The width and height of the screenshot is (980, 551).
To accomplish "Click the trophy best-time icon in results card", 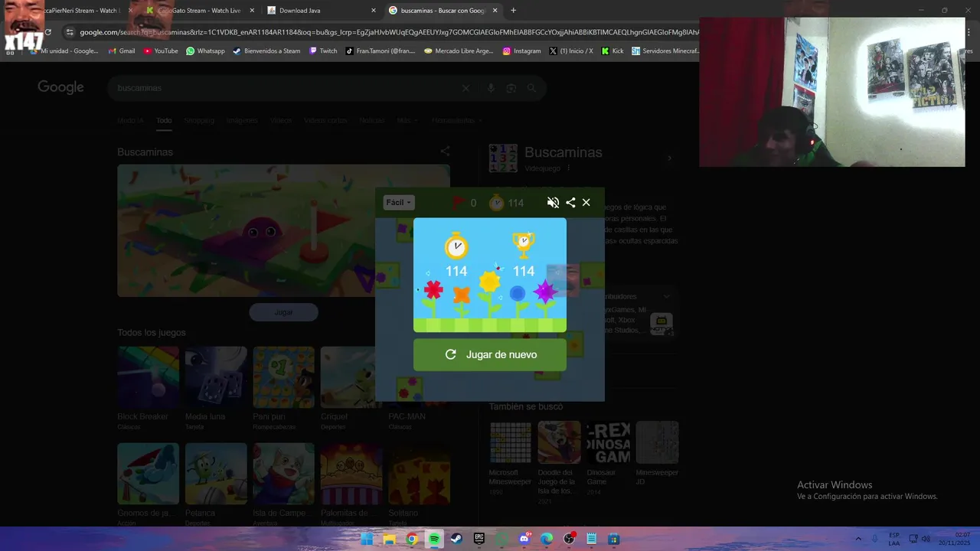I will coord(524,245).
